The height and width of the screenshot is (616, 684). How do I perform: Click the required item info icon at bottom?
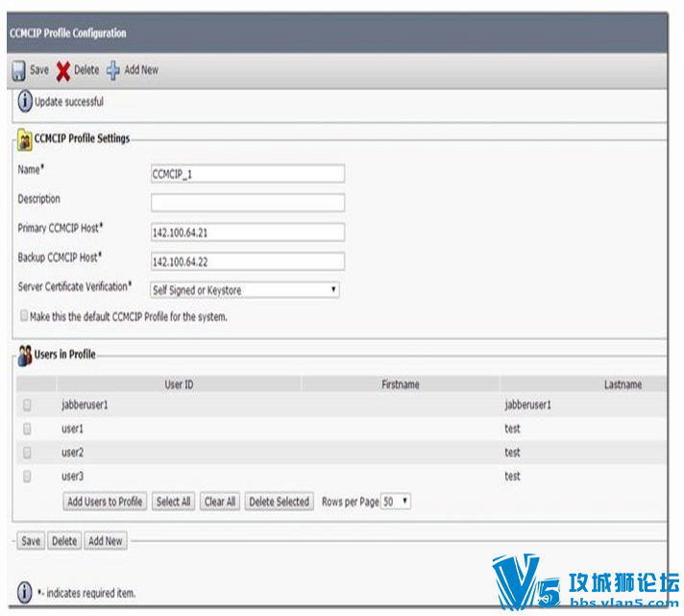(x=24, y=592)
